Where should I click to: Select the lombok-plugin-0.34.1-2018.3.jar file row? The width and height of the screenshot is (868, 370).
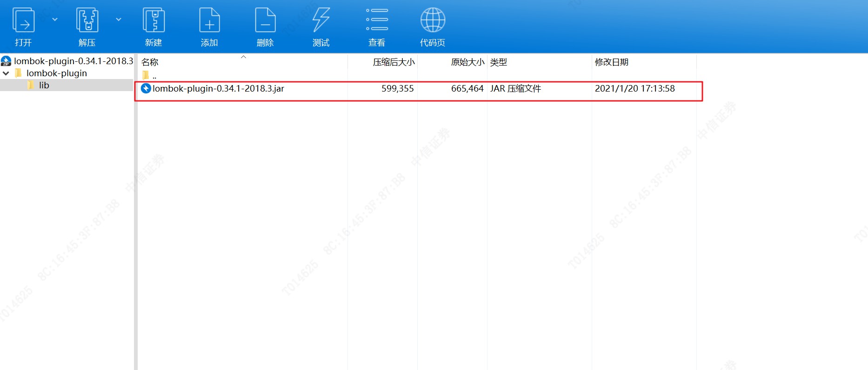click(419, 88)
